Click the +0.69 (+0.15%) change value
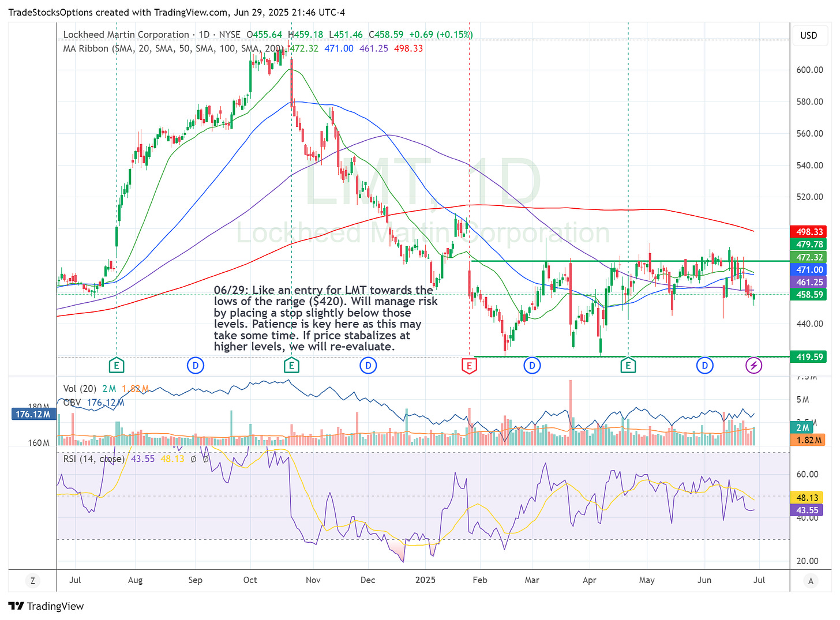The image size is (840, 620). [440, 35]
